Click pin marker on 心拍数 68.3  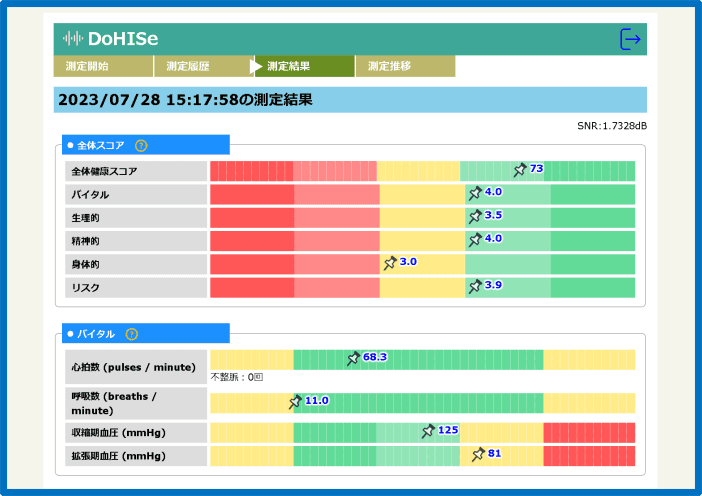[353, 358]
